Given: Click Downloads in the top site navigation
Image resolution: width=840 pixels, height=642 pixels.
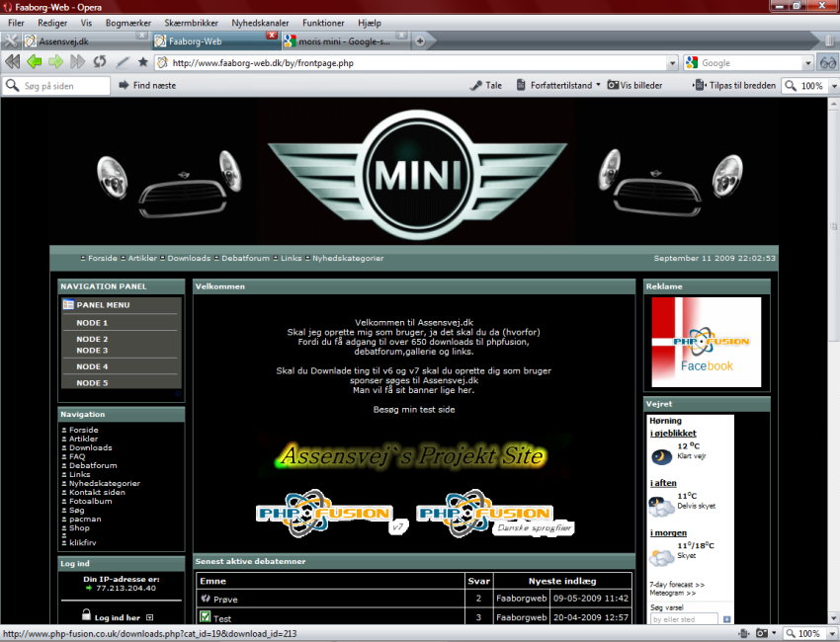Looking at the screenshot, I should (x=189, y=258).
